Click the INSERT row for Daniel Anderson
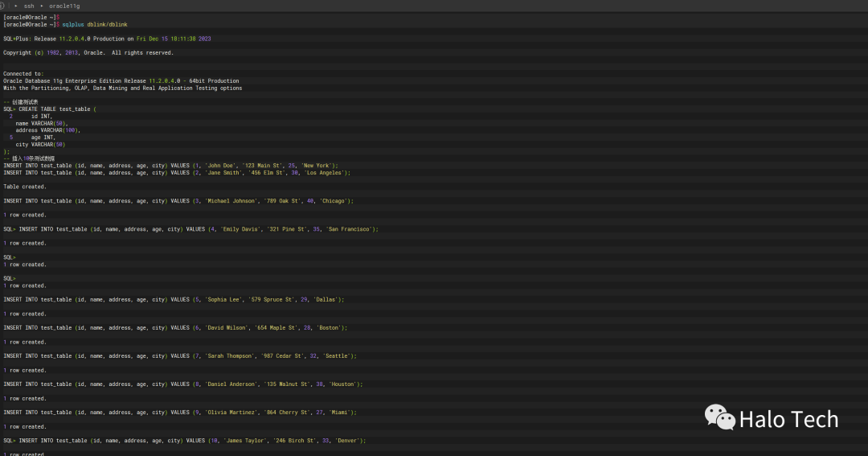Viewport: 868px width, 456px height. click(183, 384)
